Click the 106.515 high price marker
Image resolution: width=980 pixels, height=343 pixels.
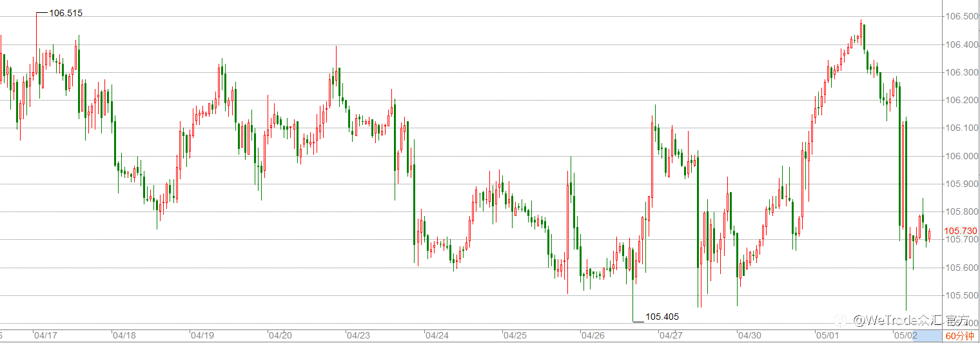point(66,13)
